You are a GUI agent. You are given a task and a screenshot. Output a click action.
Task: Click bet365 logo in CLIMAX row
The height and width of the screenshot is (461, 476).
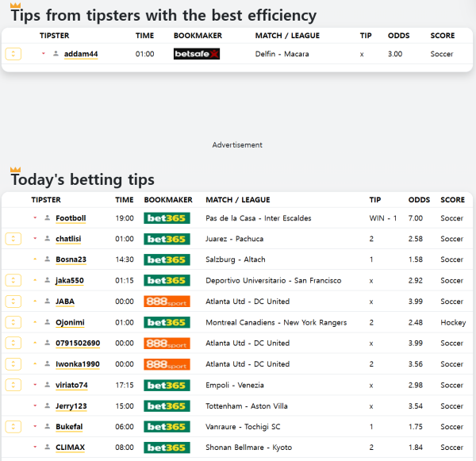pos(167,448)
